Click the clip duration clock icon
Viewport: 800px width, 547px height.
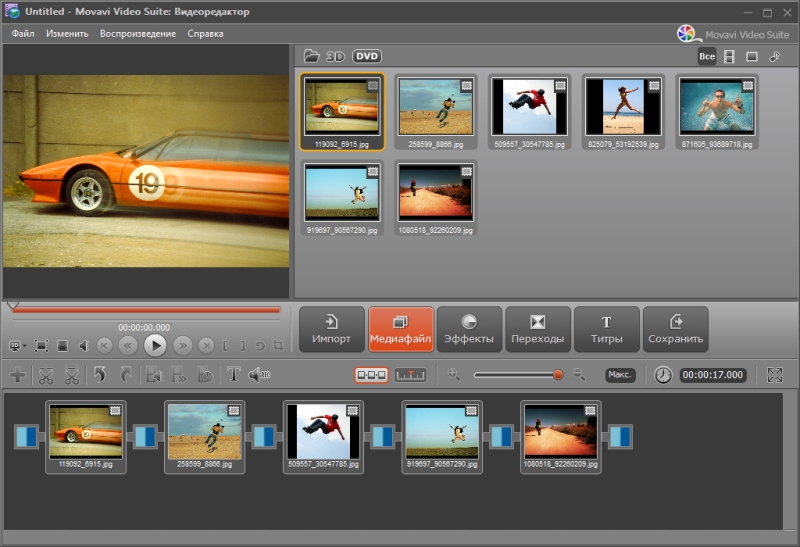(205, 375)
